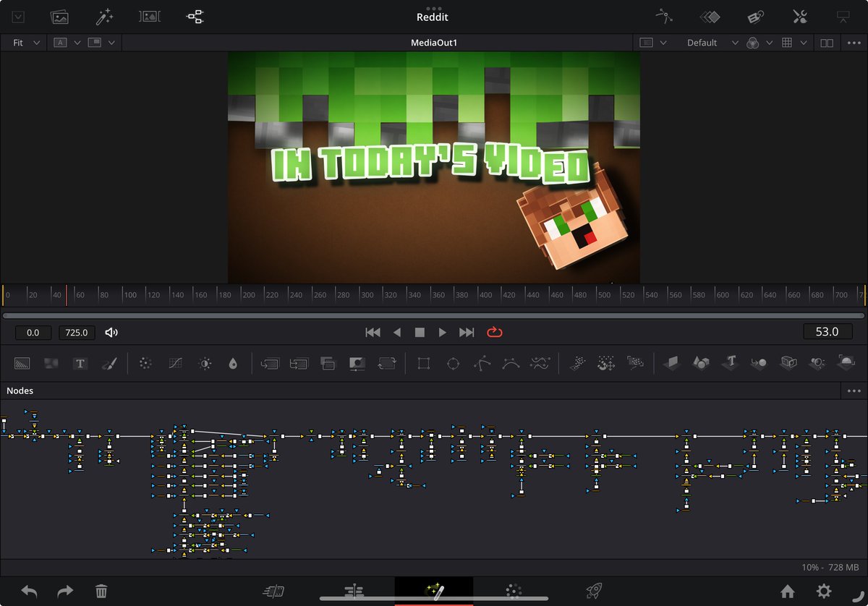Switch to dual viewer layout

click(x=827, y=43)
